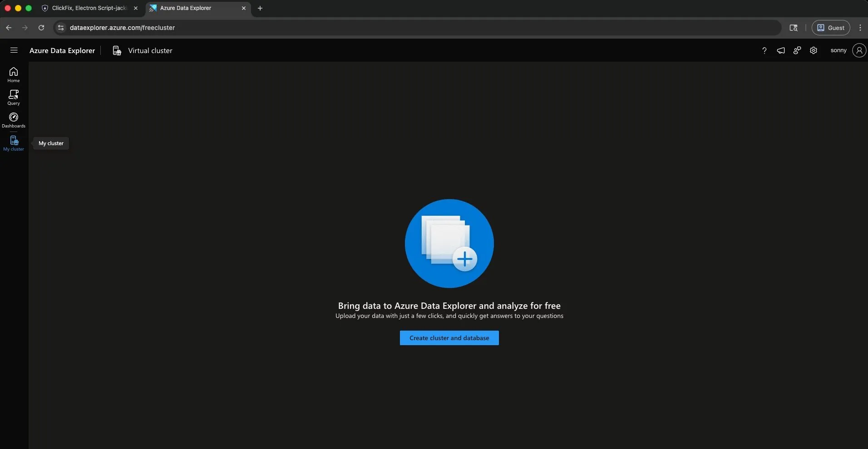Click the 'Upload your data' subtitle text
Image resolution: width=868 pixels, height=449 pixels.
point(449,316)
